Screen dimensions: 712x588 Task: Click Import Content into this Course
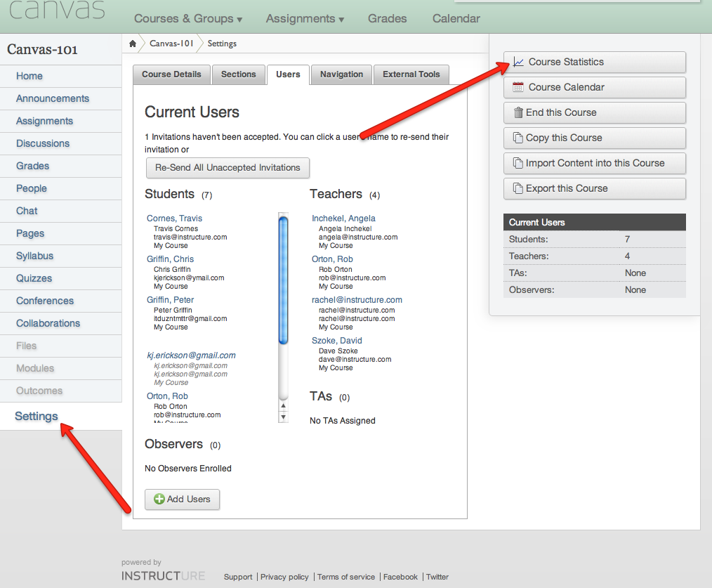coord(595,163)
